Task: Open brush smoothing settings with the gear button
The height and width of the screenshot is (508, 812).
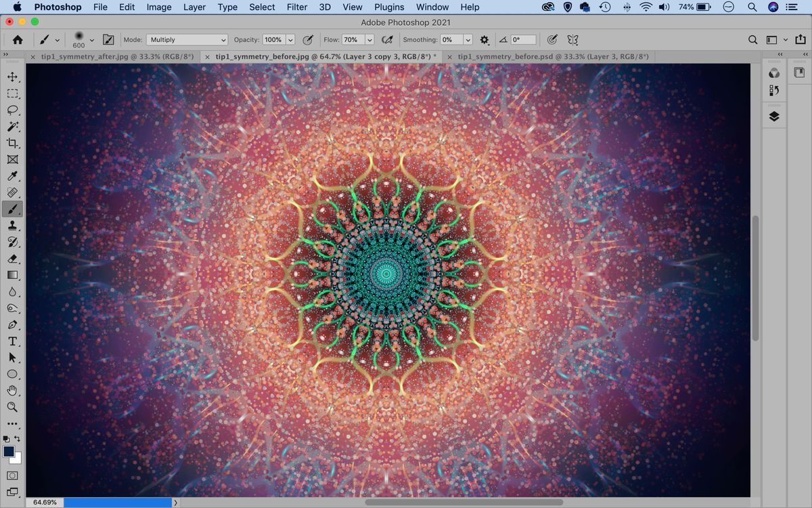Action: [484, 39]
